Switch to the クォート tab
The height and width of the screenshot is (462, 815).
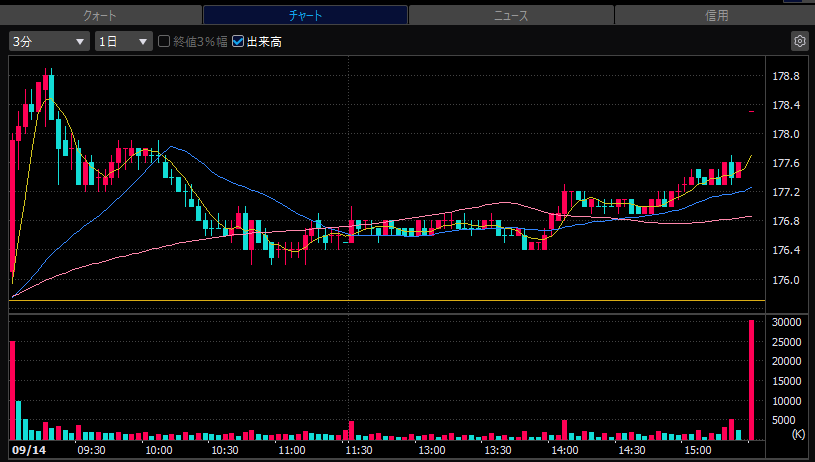click(x=100, y=15)
